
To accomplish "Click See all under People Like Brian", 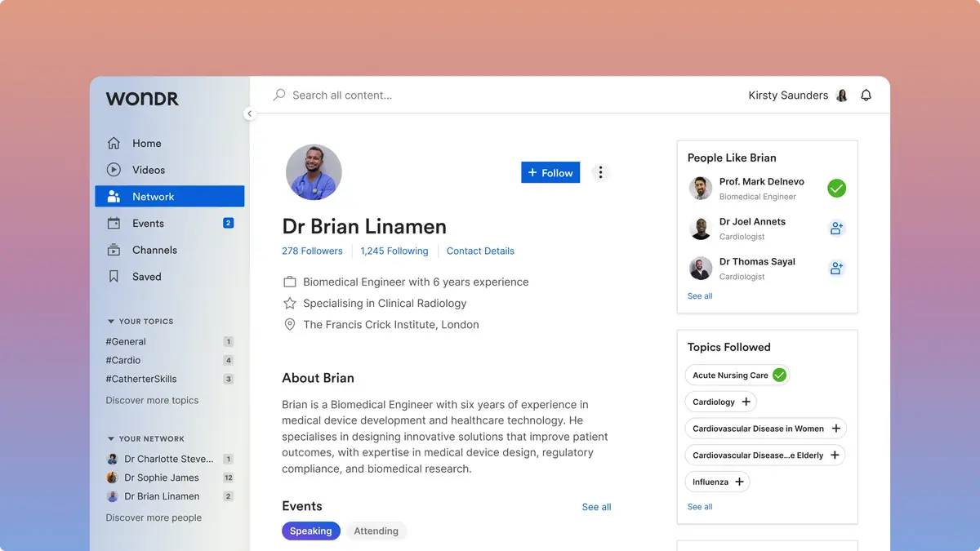I will click(700, 296).
